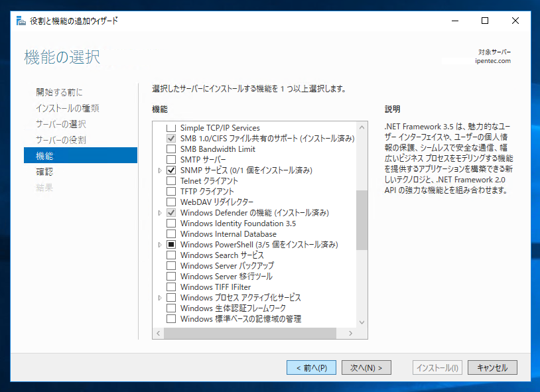
Task: Select the Windows Internal Database label
Action: pyautogui.click(x=228, y=234)
